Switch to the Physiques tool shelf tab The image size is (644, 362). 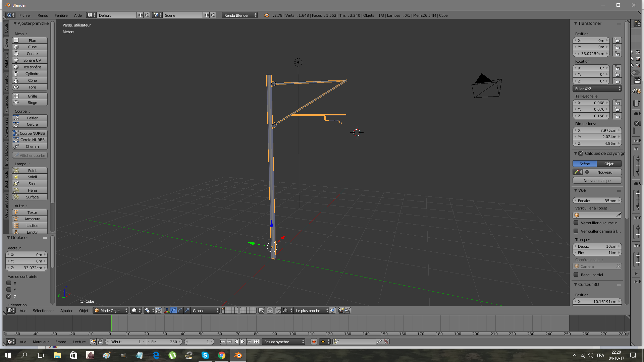6,104
